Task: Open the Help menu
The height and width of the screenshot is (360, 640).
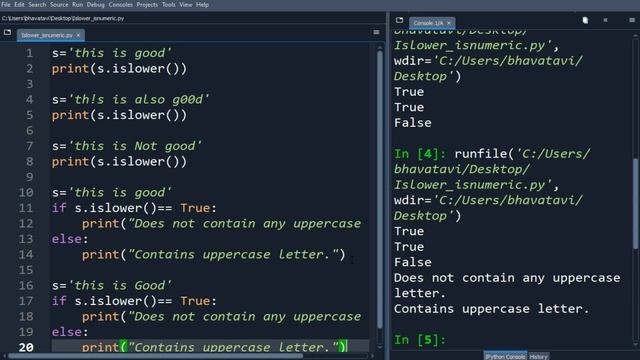Action: (202, 4)
